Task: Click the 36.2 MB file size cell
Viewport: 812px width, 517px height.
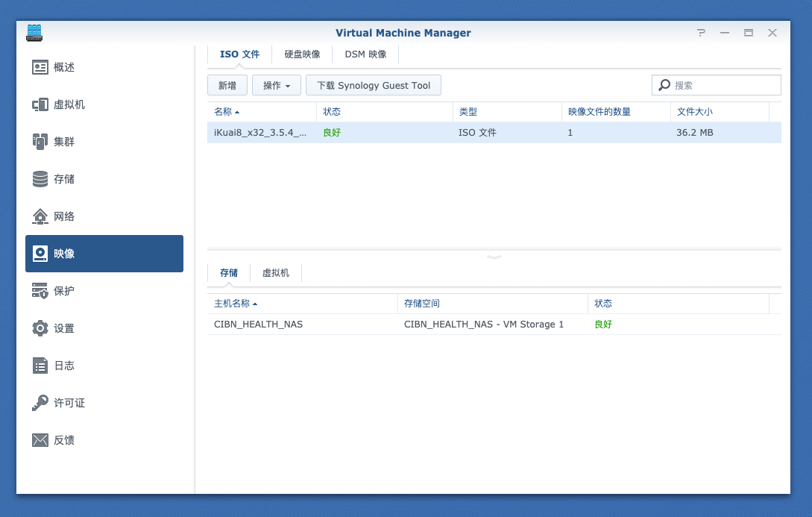Action: pos(694,133)
